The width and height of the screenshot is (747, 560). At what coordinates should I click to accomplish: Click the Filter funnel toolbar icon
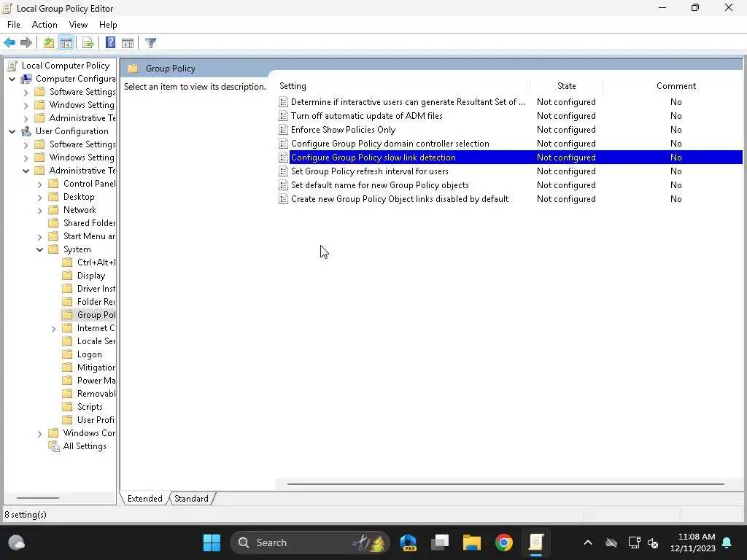(x=150, y=43)
